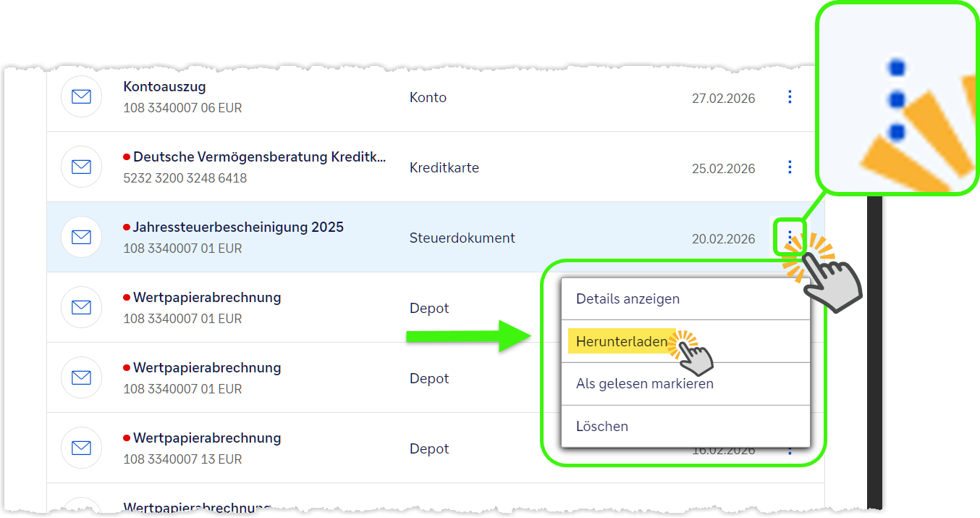Click the Steuerdokument category label
This screenshot has width=980, height=518.
(x=462, y=238)
